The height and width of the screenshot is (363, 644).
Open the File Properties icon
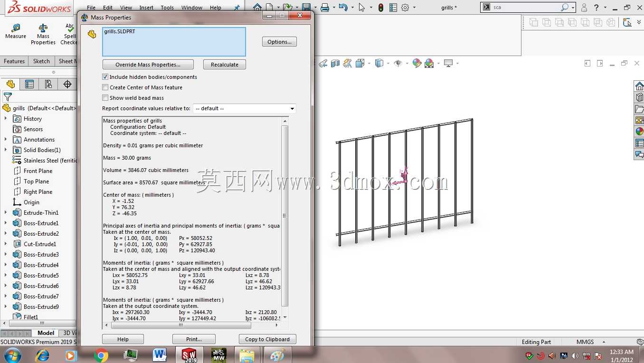[393, 8]
